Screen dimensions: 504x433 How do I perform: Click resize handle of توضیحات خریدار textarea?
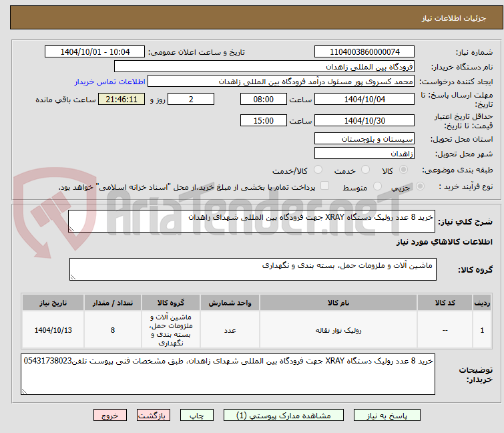[x=24, y=392]
